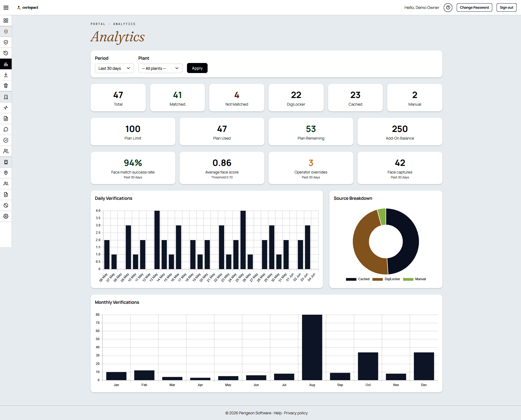Open the settings gear icon in sidebar

[x=6, y=216]
